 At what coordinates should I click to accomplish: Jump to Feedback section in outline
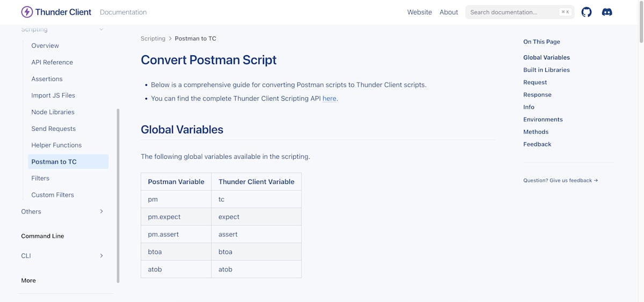click(537, 144)
